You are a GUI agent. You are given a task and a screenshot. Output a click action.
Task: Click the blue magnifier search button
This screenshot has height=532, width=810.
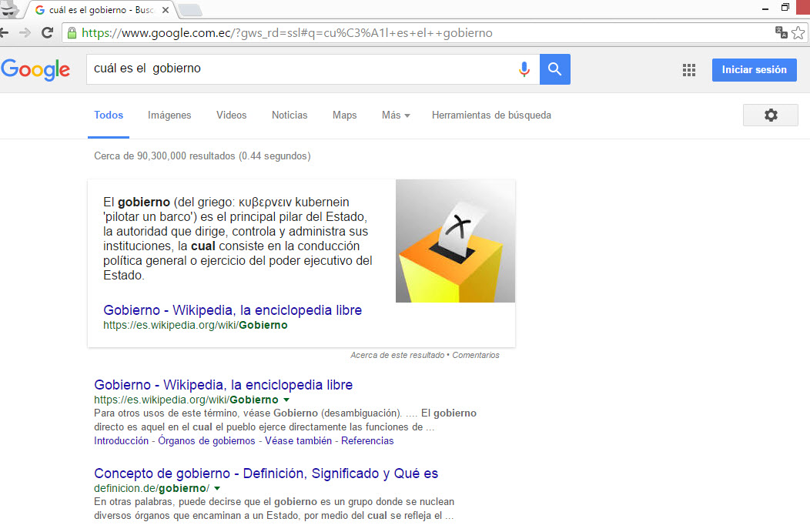(x=555, y=69)
